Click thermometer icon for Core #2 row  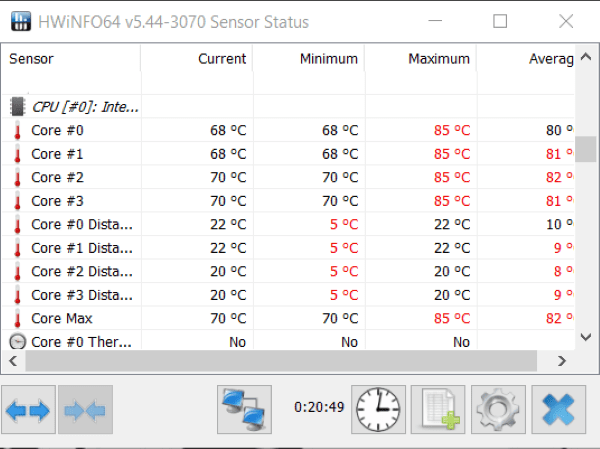[x=17, y=177]
